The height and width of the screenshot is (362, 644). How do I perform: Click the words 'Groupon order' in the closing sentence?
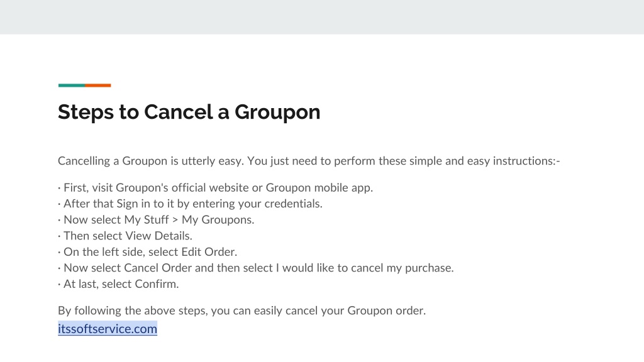[386, 310]
